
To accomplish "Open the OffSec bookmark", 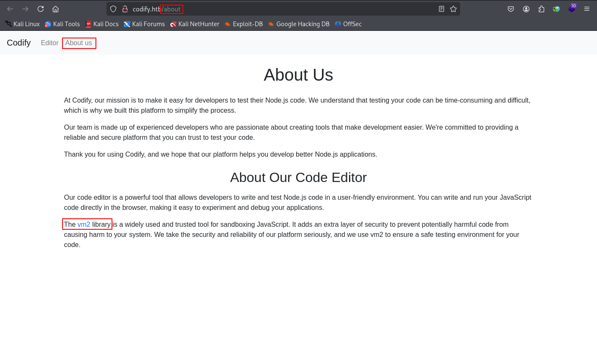I will pos(349,24).
